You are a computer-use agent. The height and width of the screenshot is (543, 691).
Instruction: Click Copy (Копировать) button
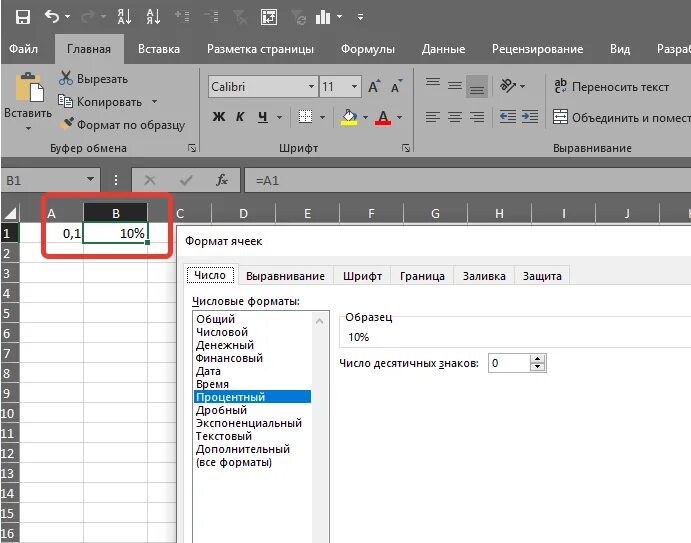pos(100,102)
